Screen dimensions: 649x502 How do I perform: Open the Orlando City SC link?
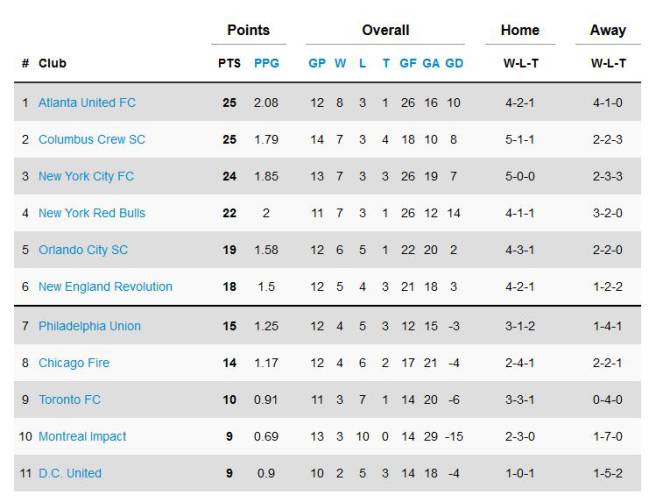83,250
